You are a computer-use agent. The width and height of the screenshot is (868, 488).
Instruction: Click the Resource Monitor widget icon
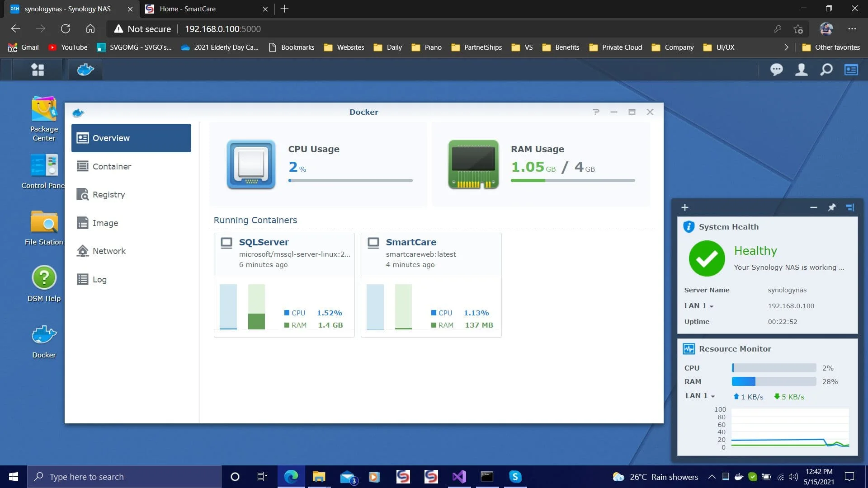(x=689, y=349)
